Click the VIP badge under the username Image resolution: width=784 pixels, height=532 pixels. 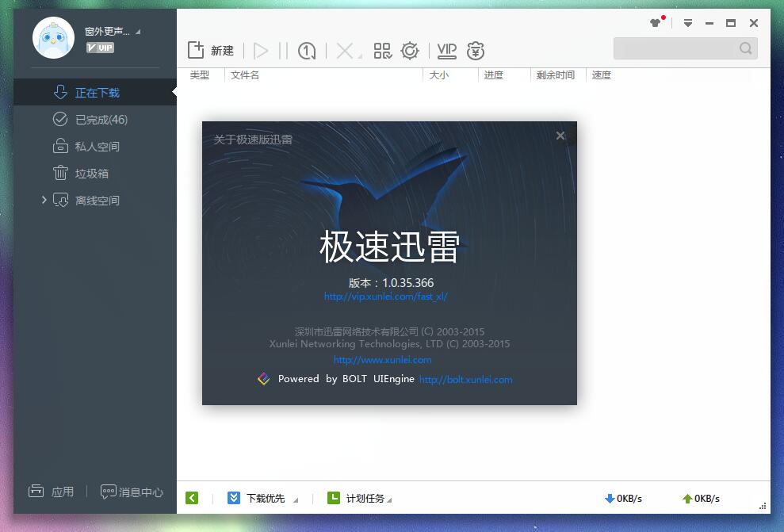(x=100, y=48)
